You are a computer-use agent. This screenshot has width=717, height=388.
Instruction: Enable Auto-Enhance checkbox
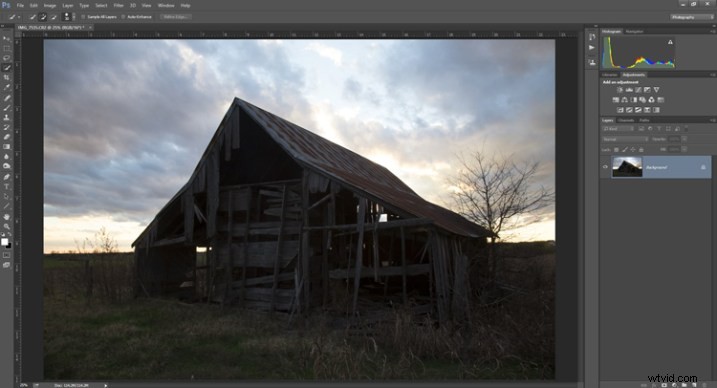pyautogui.click(x=123, y=17)
